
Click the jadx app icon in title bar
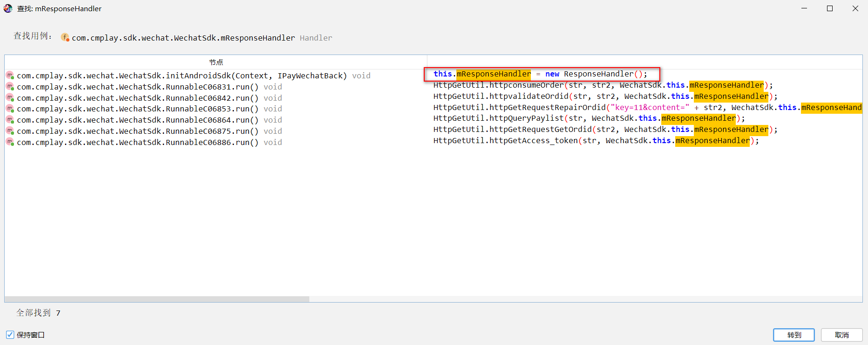pos(8,8)
